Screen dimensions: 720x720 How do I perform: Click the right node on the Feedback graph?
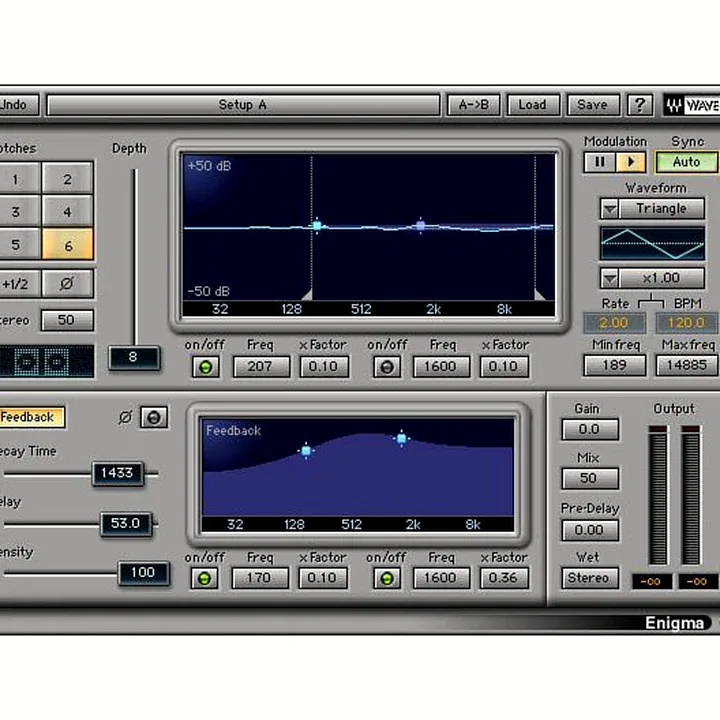pos(401,439)
